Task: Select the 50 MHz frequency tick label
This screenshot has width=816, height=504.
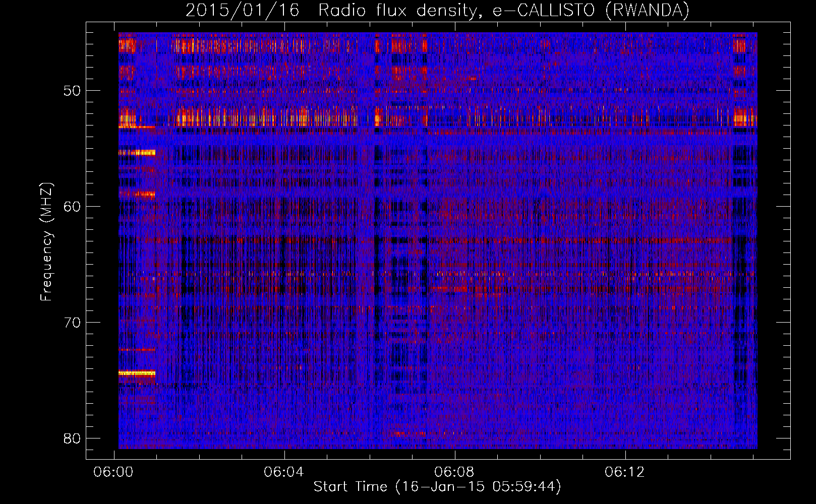Action: (72, 91)
